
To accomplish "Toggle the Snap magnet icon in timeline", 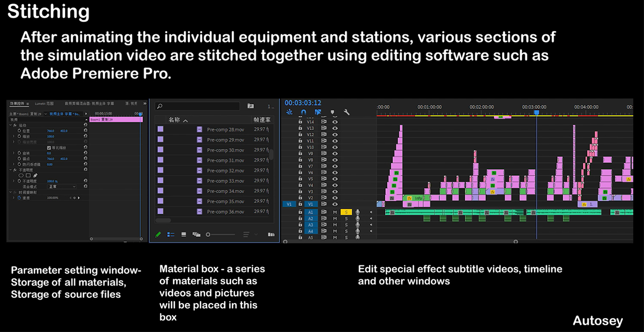I will tap(304, 112).
